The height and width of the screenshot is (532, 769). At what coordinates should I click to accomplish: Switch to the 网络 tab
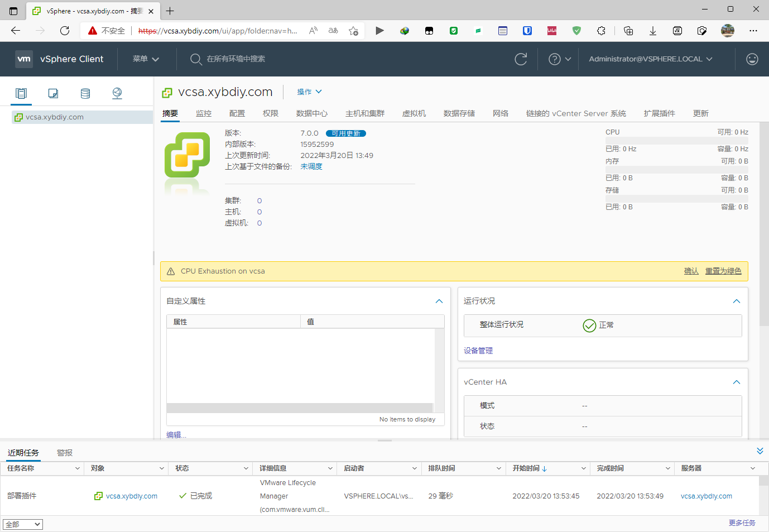coord(501,113)
